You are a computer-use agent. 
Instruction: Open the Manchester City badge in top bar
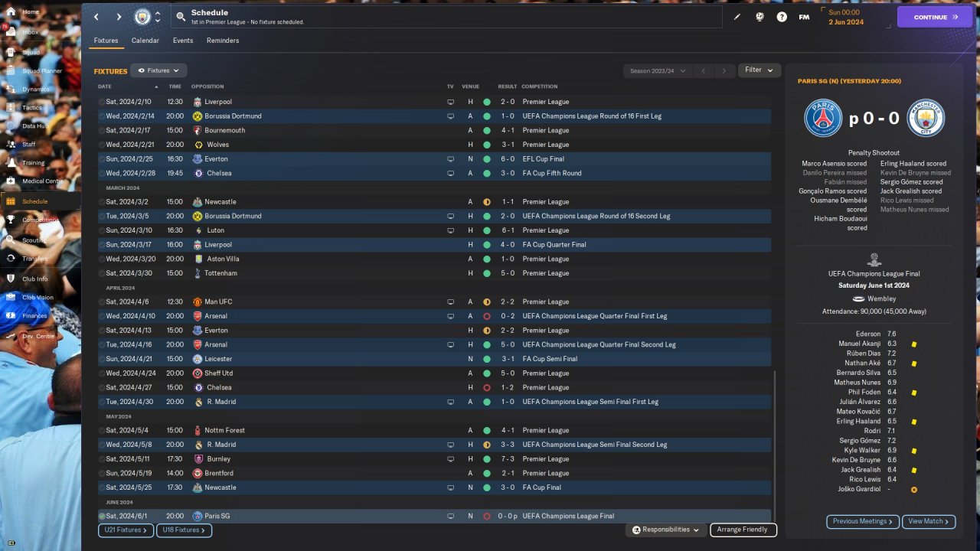pos(142,17)
